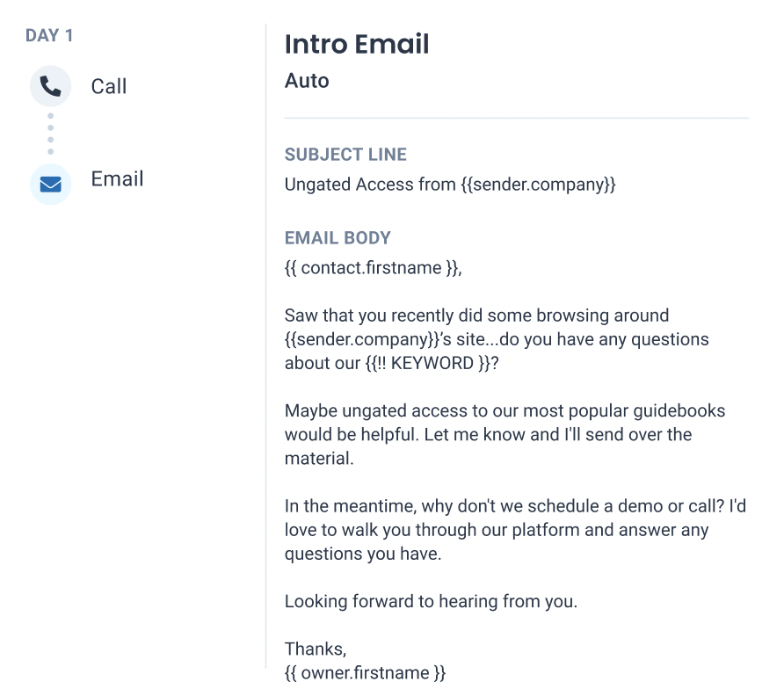This screenshot has height=696, width=784.
Task: Click the Auto label under Intro Email
Action: [x=307, y=81]
